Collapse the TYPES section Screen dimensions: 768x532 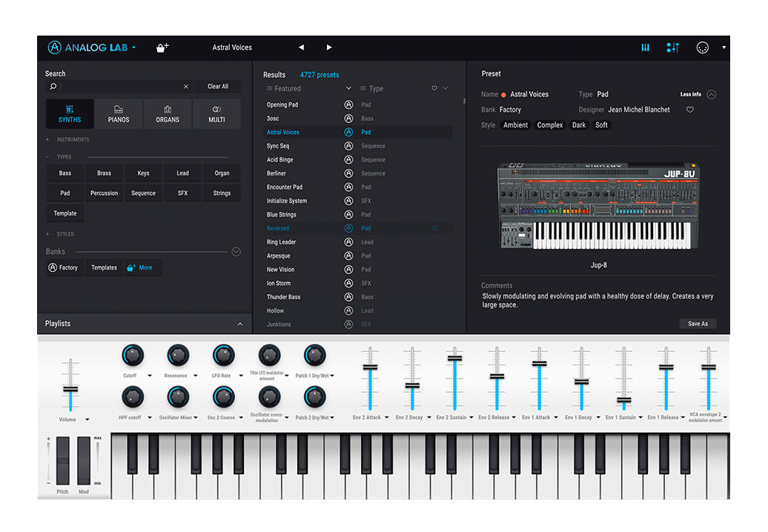[x=59, y=157]
